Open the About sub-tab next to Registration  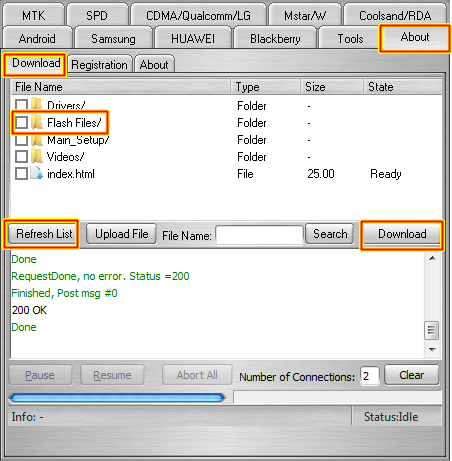coord(154,64)
